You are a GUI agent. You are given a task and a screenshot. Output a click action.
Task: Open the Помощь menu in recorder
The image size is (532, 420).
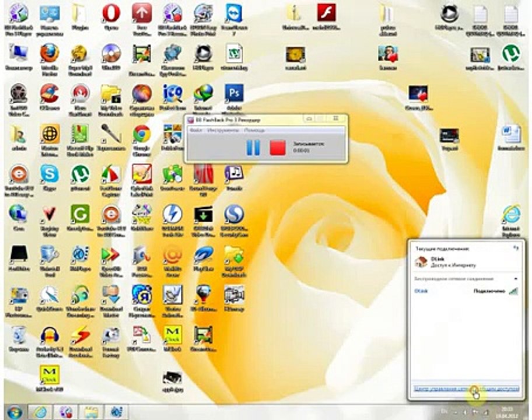[x=254, y=130]
